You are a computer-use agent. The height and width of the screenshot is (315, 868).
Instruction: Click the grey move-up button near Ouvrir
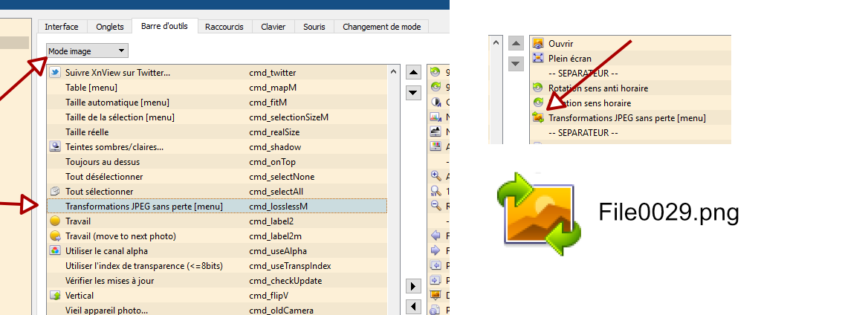tap(516, 44)
